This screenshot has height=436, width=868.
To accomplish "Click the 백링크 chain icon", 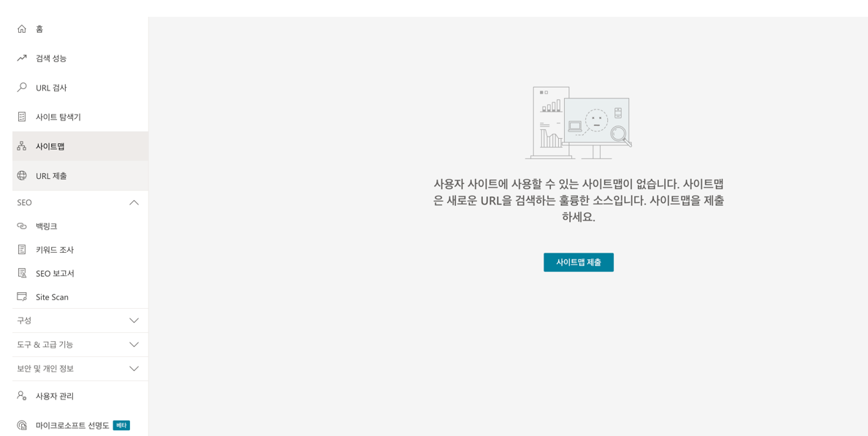I will [x=22, y=226].
